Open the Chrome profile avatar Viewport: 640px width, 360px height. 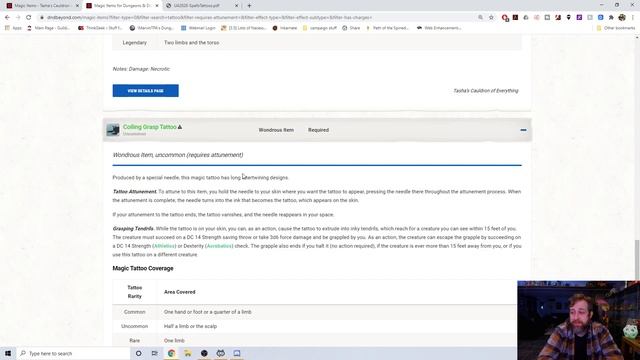pyautogui.click(x=622, y=18)
